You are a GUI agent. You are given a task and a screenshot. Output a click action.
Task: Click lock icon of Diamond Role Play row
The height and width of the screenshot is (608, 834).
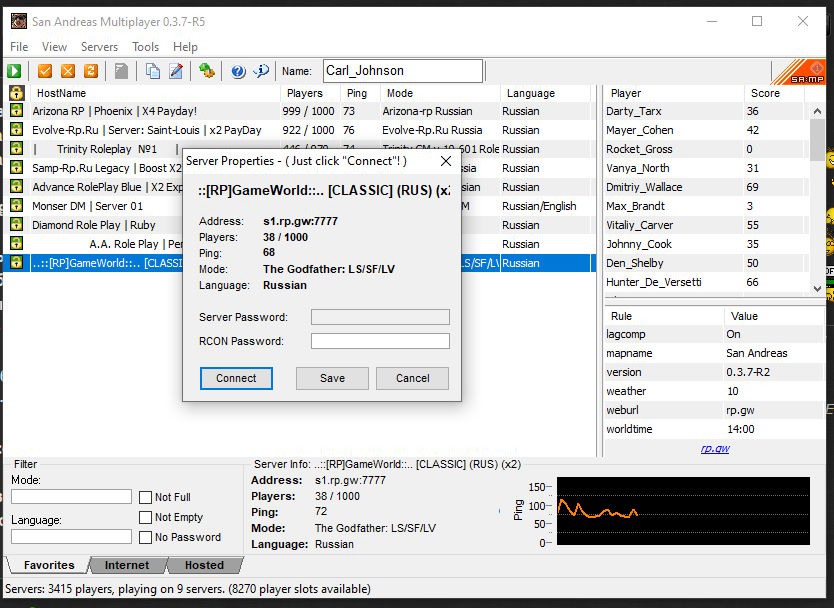pyautogui.click(x=16, y=224)
